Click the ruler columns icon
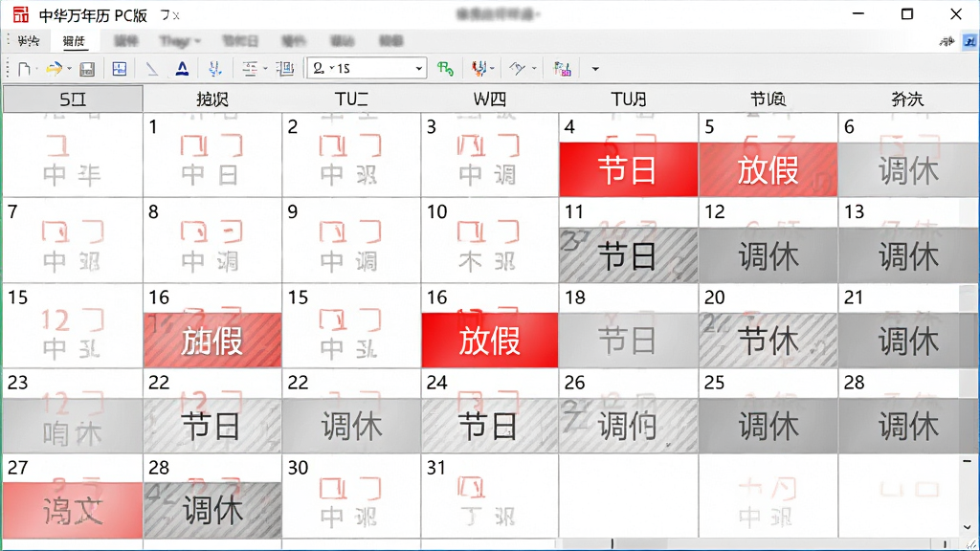 point(285,69)
